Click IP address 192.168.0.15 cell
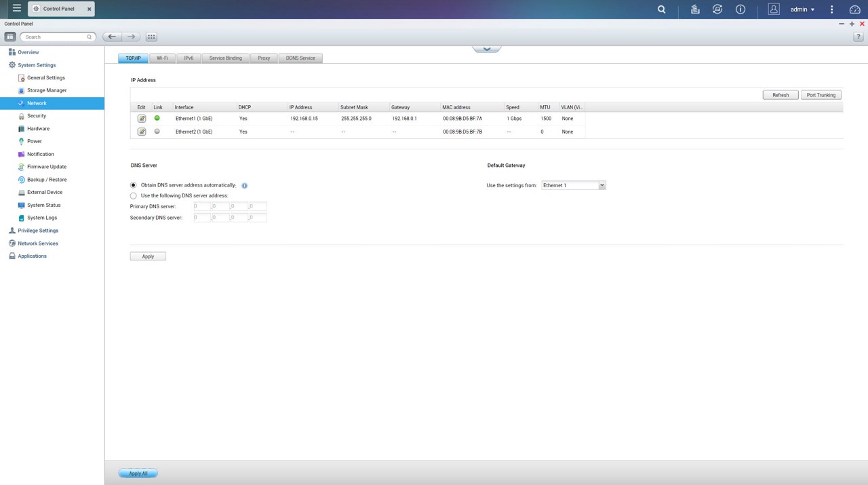Screen dimensions: 868x485 point(304,119)
